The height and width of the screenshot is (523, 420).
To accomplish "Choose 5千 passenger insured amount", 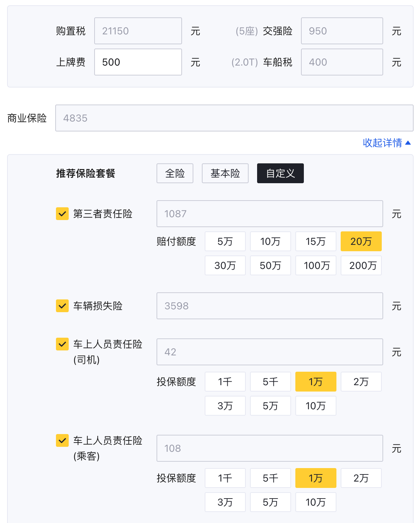I will 270,478.
